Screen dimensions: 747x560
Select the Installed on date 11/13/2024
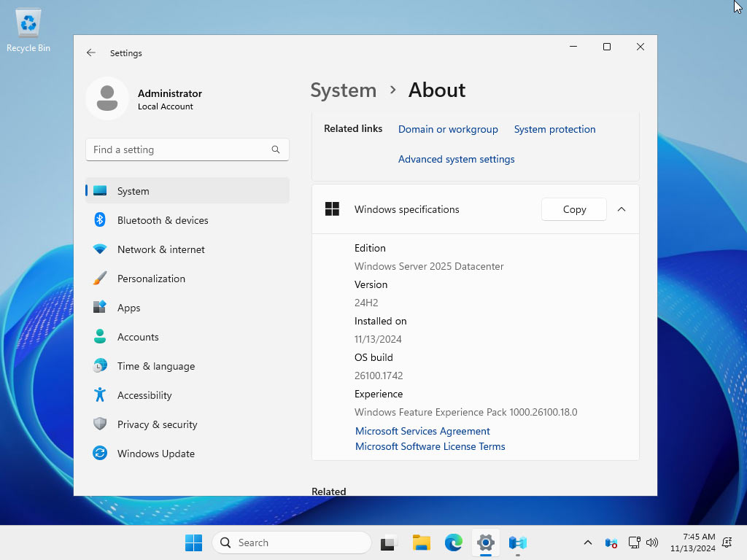378,339
